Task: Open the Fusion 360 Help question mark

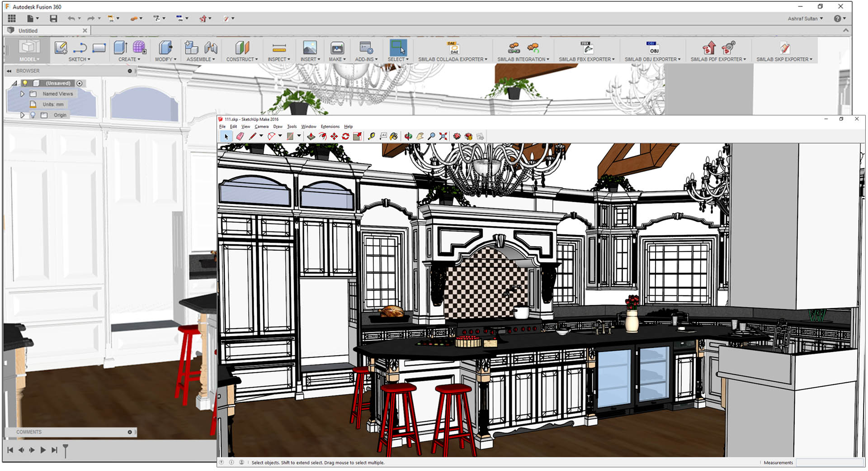Action: (837, 19)
